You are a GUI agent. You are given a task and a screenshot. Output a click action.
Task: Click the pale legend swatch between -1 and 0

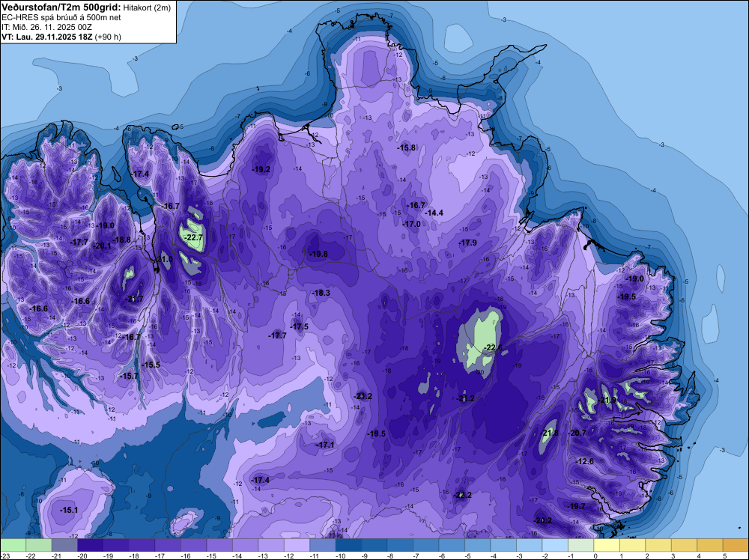580,545
